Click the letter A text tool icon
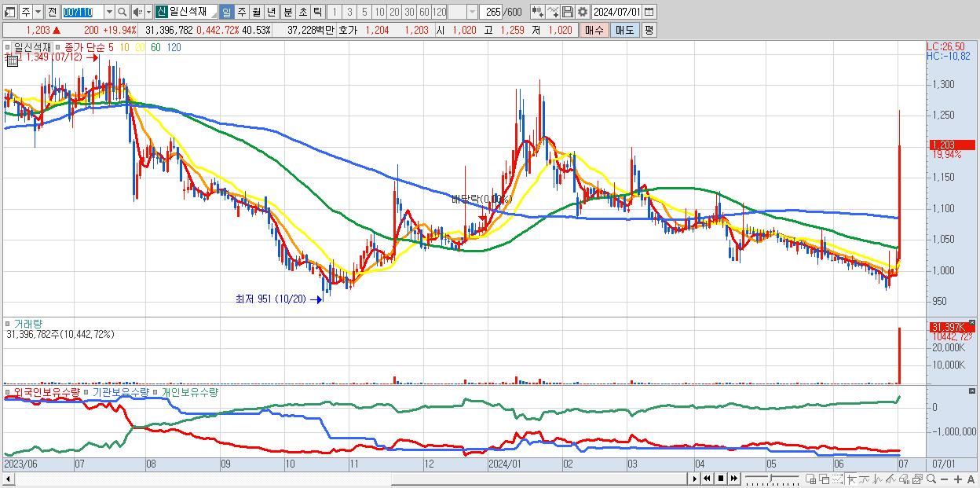This screenshot has height=488, width=980. point(971,479)
